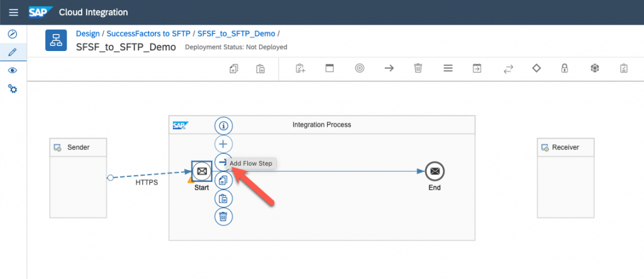Image resolution: width=644 pixels, height=279 pixels.
Task: Click the toolbar Copy icon
Action: [234, 69]
